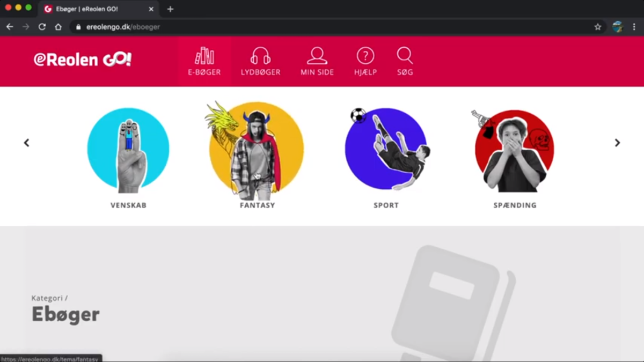Open the Chrome three-dot menu
644x362 pixels.
pos(634,27)
